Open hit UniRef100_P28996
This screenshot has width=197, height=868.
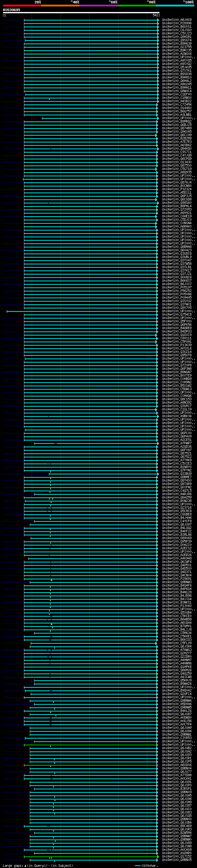click(x=176, y=23)
